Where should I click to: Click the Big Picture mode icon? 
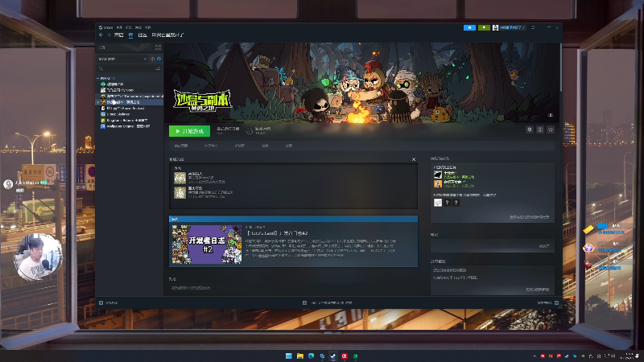coord(533,27)
